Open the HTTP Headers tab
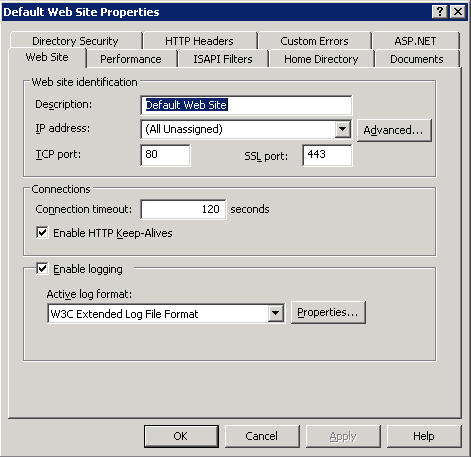 (199, 41)
